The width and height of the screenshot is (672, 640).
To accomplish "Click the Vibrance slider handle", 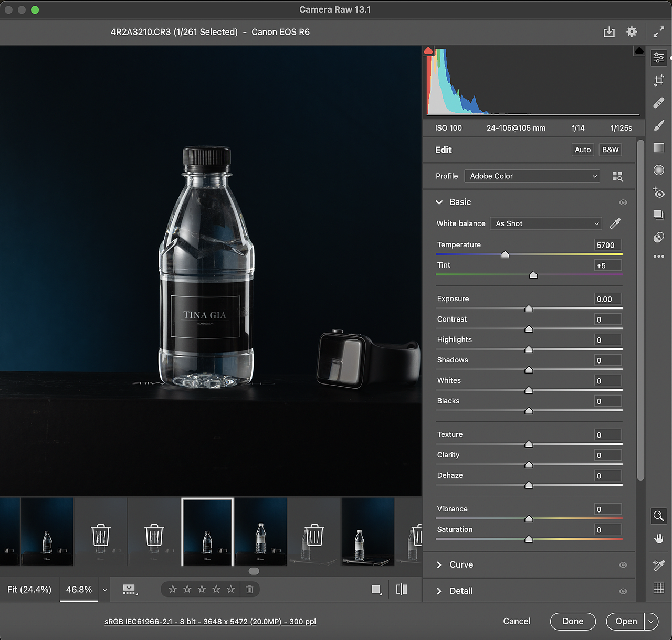I will (529, 519).
